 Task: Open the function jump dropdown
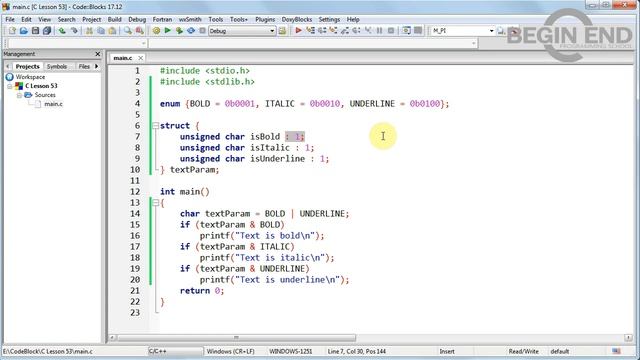point(473,43)
